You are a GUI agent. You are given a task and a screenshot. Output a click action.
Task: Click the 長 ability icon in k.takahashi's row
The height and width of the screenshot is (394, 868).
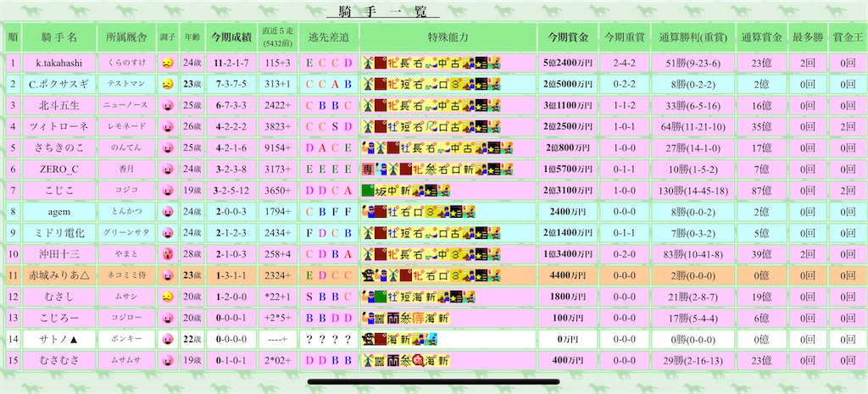click(405, 63)
